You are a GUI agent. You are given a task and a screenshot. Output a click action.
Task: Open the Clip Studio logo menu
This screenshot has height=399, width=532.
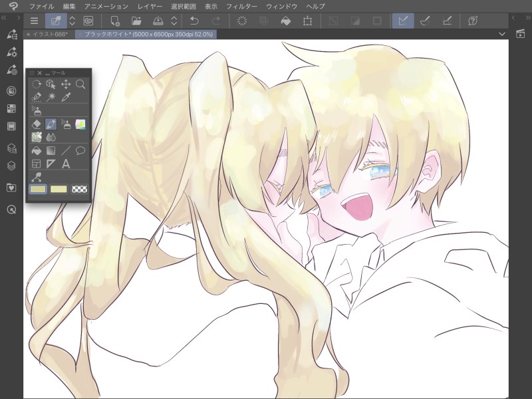tap(13, 6)
